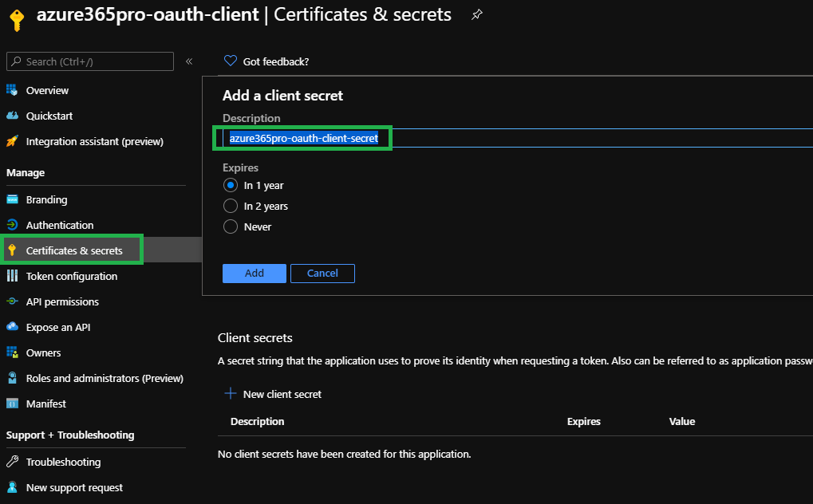
Task: Click the Add button
Action: pos(254,274)
